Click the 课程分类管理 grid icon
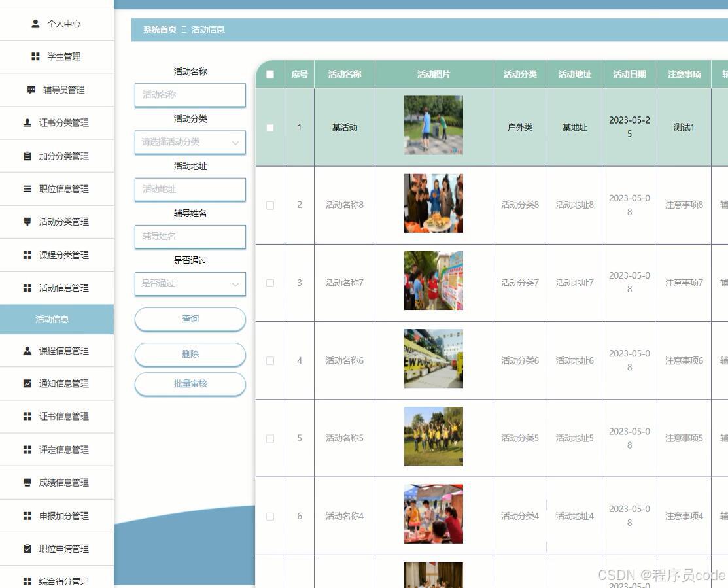Screen dimensions: 728x588 27,255
